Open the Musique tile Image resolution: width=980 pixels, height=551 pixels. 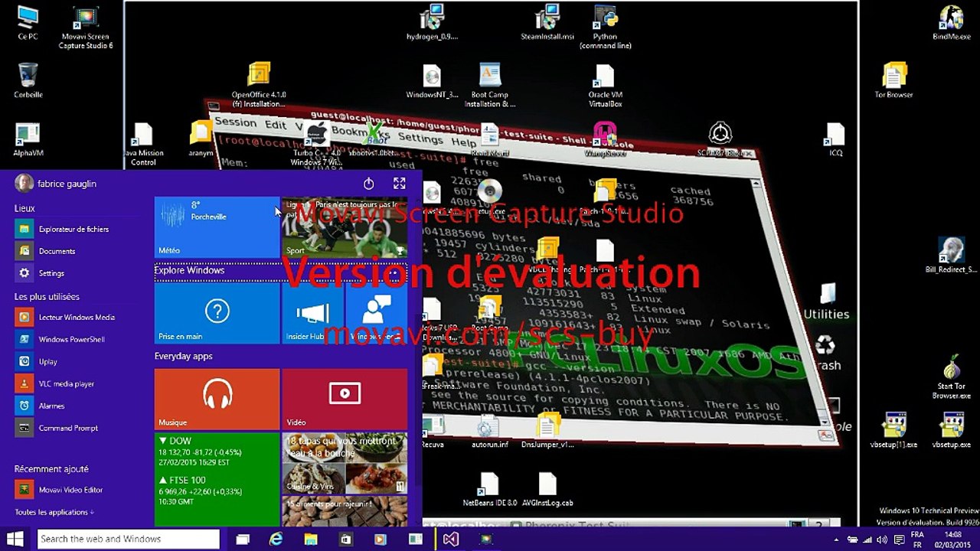pos(217,399)
